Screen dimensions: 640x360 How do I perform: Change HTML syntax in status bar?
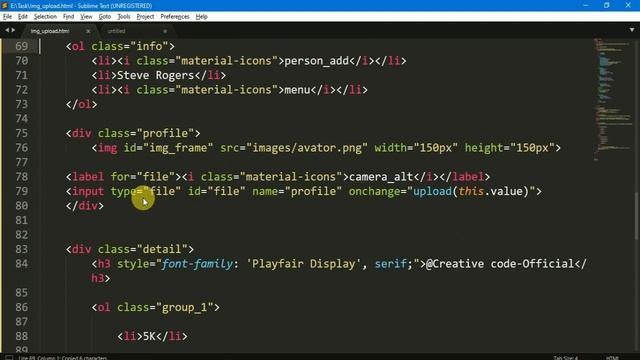pyautogui.click(x=612, y=358)
